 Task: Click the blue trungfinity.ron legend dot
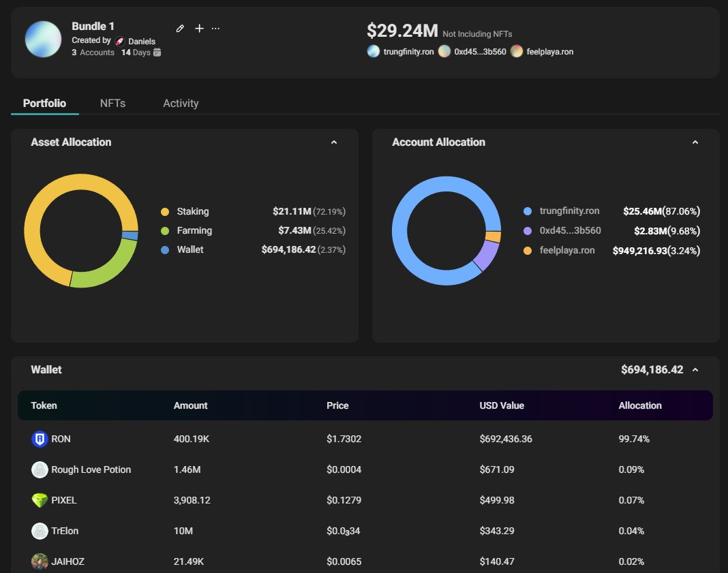click(528, 211)
